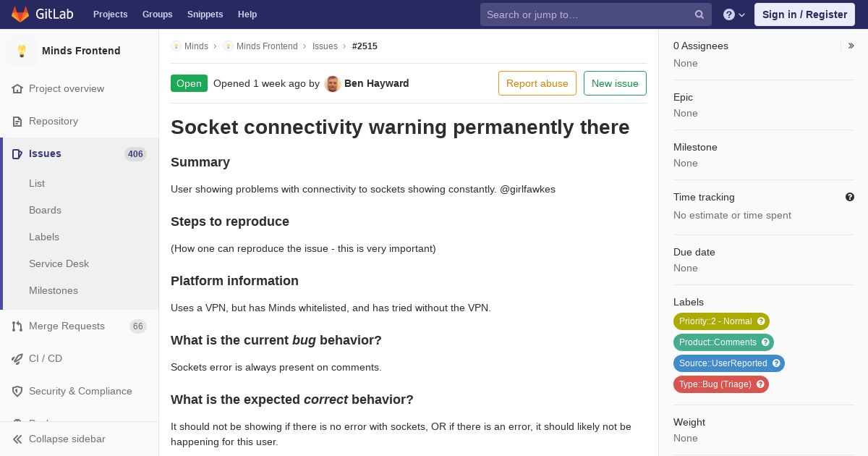Click the Project overview house icon
The height and width of the screenshot is (456, 868).
pos(17,88)
